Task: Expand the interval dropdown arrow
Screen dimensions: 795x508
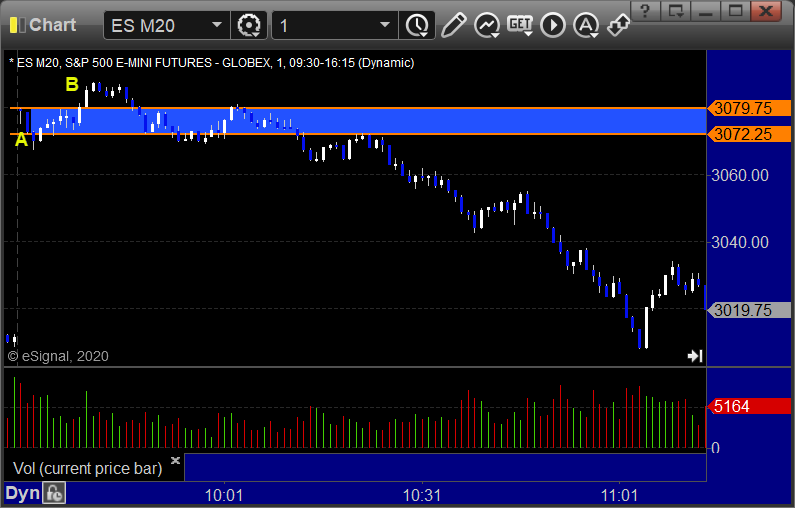Action: (x=385, y=25)
